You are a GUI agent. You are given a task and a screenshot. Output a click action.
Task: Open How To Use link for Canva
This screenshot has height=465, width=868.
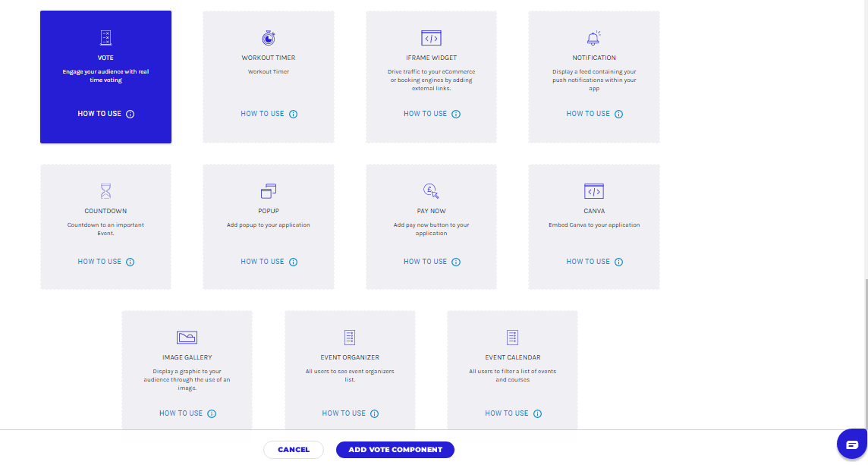tap(588, 262)
